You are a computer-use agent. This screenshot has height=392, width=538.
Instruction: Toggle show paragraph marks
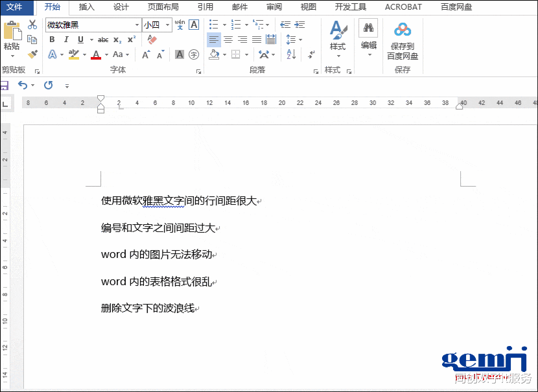[312, 54]
